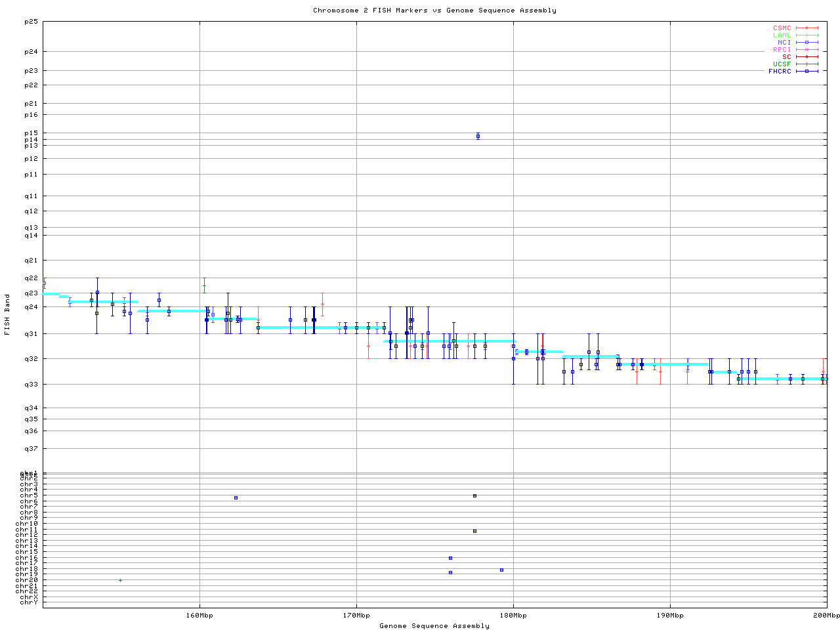The height and width of the screenshot is (630, 840).
Task: Select the blue square marker on the chr6 row
Action: point(236,497)
